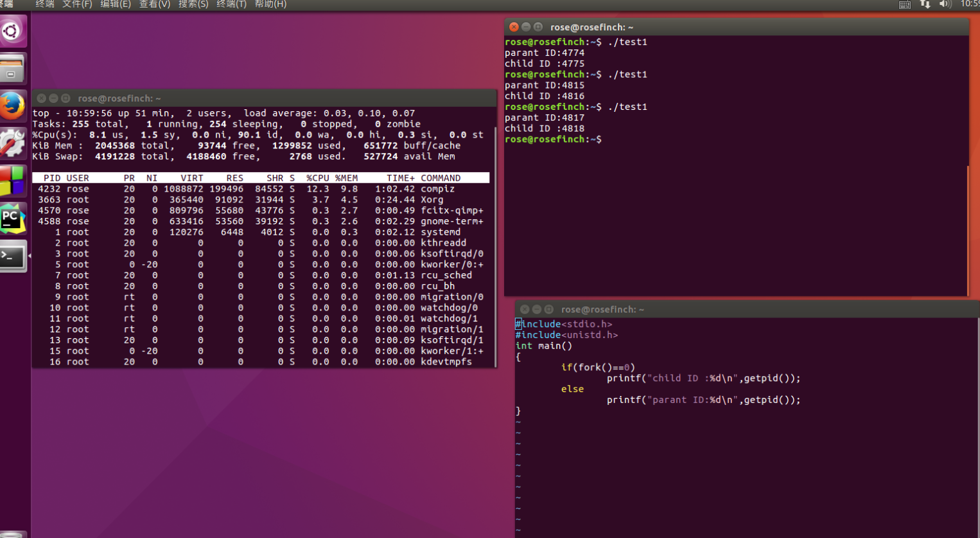980x538 pixels.
Task: Click '#include<stdio.h>' line in vim
Action: (564, 324)
